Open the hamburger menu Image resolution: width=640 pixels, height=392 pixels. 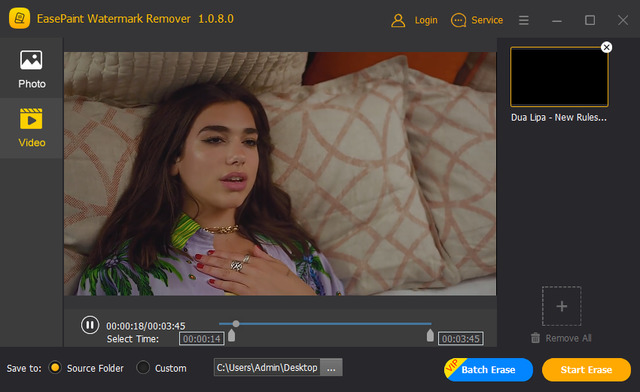coord(524,20)
